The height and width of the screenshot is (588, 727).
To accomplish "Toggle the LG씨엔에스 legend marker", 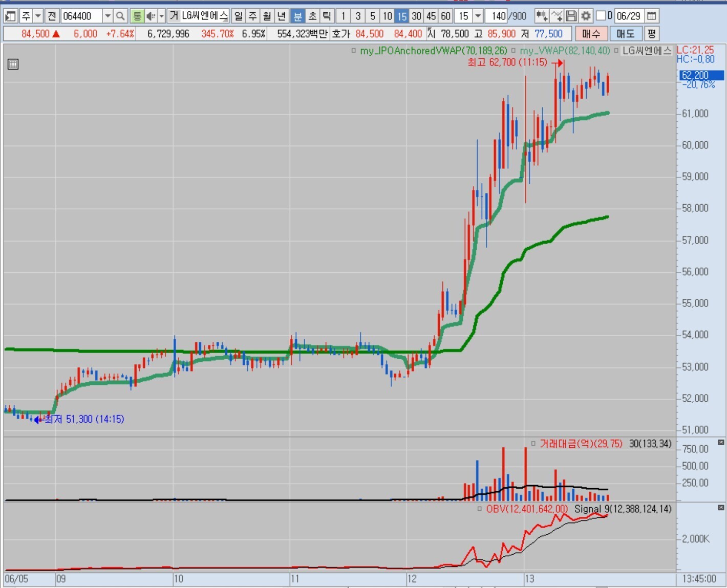I will 616,51.
